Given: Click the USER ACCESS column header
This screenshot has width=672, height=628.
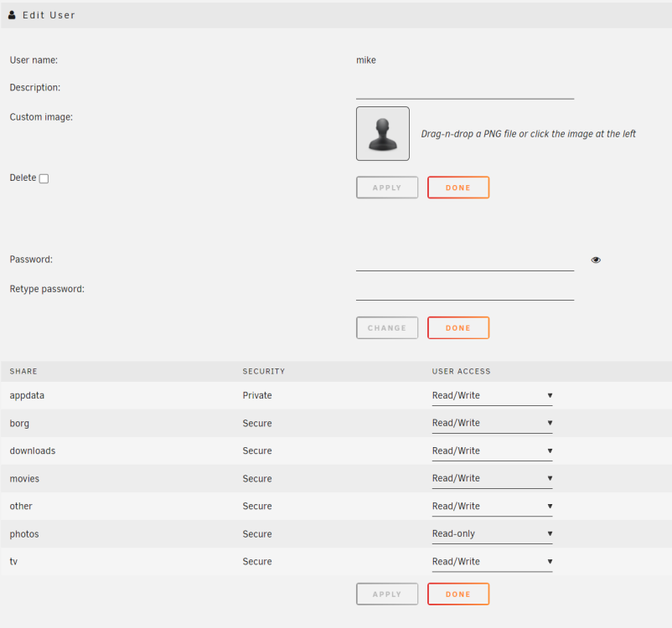Looking at the screenshot, I should pyautogui.click(x=461, y=372).
